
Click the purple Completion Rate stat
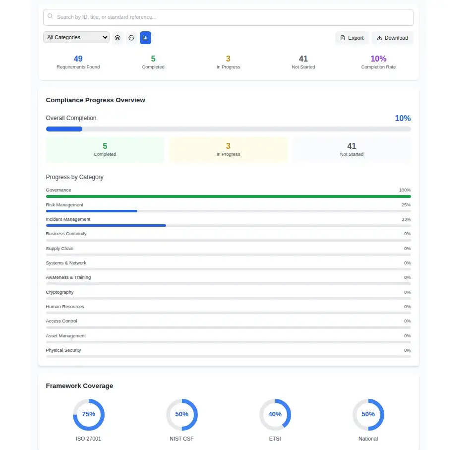378,62
